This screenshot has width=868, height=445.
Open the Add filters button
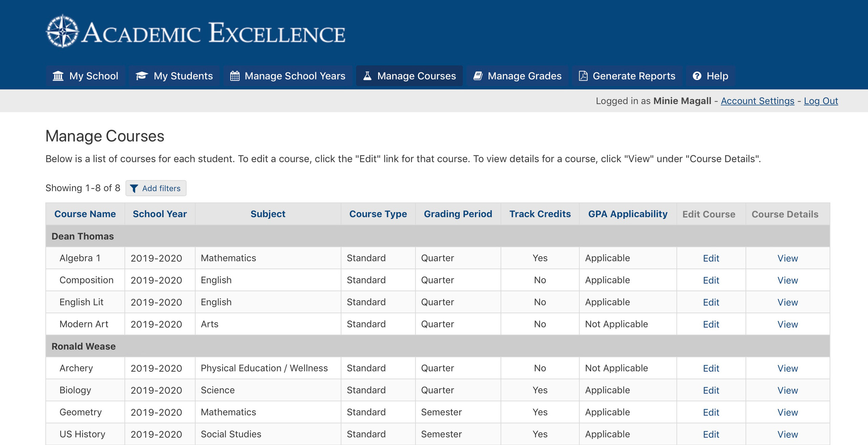pos(156,188)
